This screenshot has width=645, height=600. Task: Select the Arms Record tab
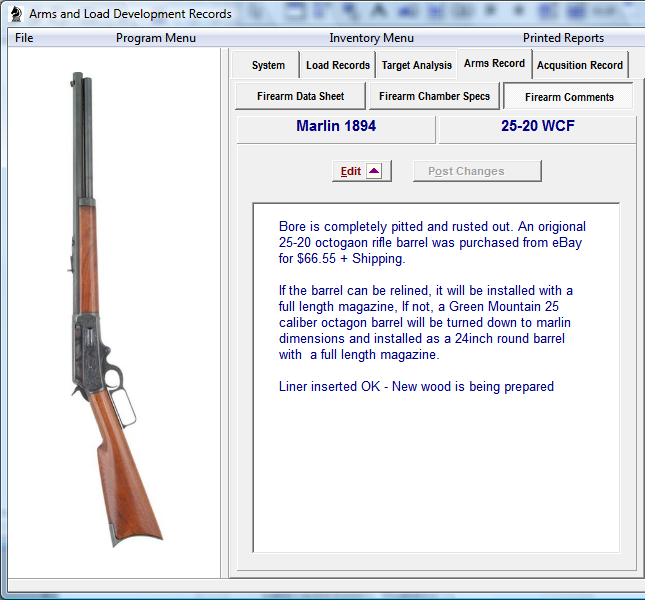pos(494,63)
